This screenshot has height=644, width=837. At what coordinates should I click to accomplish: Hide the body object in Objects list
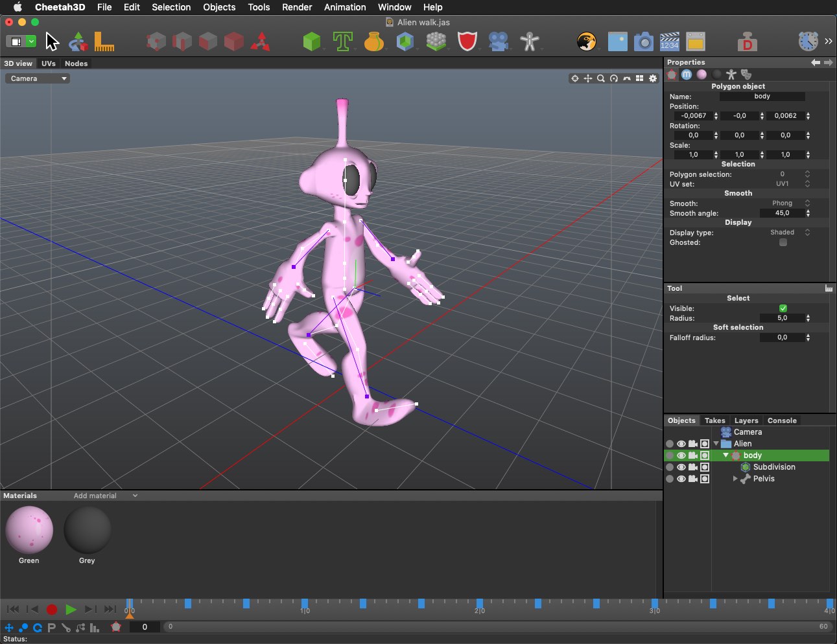[681, 455]
